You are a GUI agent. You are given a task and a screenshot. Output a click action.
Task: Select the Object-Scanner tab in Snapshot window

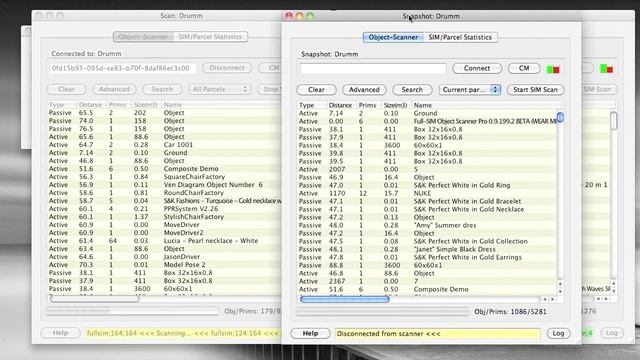(393, 37)
